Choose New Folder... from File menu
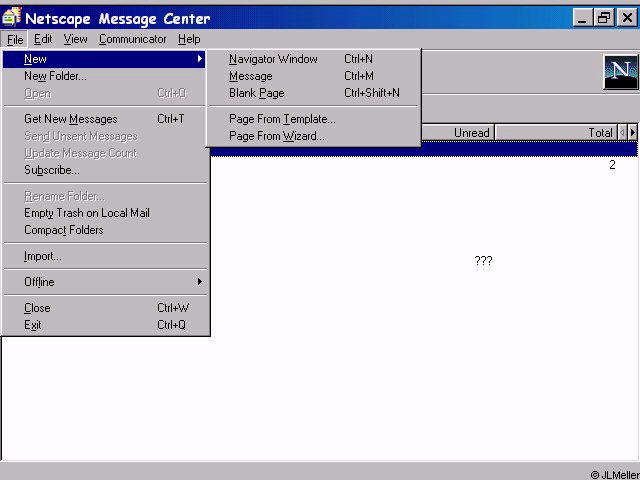Viewport: 640px width, 480px height. (x=105, y=76)
